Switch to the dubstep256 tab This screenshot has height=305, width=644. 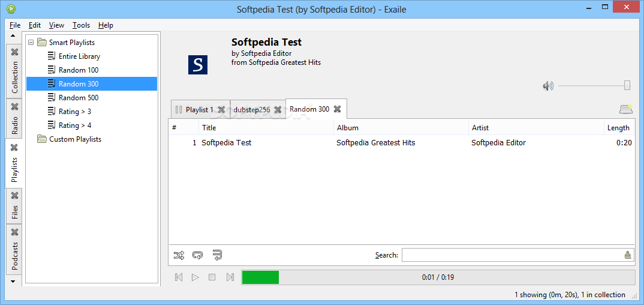(252, 110)
